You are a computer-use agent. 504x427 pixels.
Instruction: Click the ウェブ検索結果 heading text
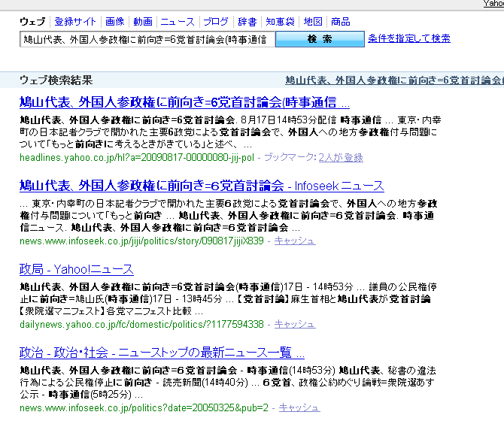point(56,80)
